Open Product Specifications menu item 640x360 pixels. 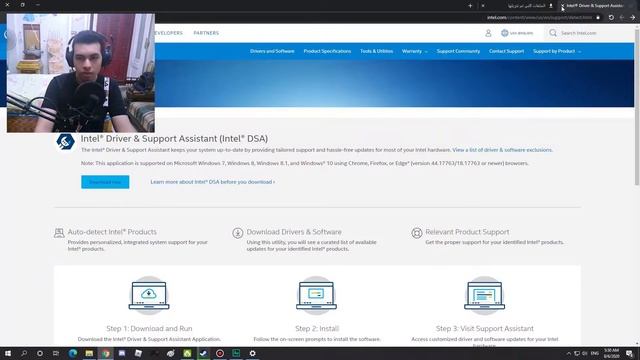point(327,51)
